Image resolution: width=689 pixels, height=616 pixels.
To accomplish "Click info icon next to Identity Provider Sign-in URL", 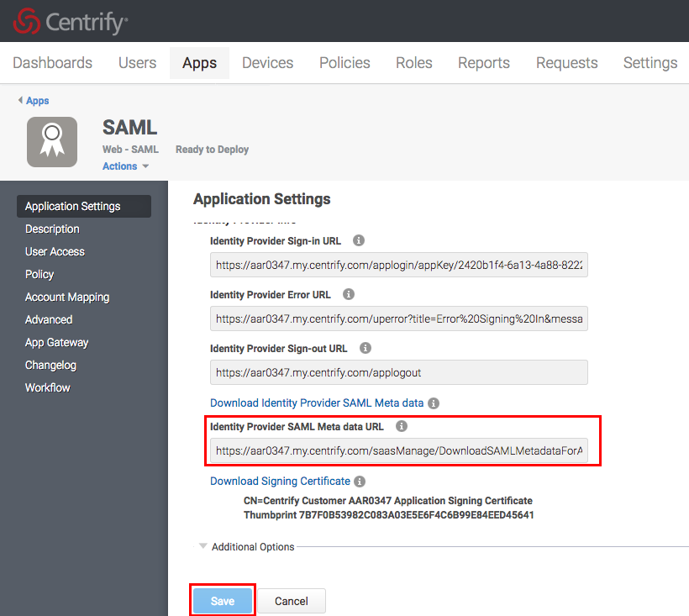I will [x=359, y=240].
